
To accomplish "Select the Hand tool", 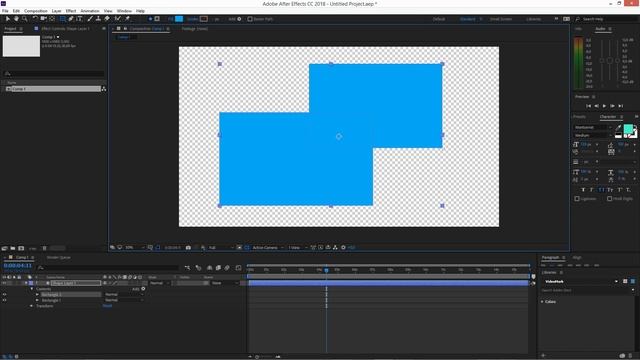I will [16, 19].
